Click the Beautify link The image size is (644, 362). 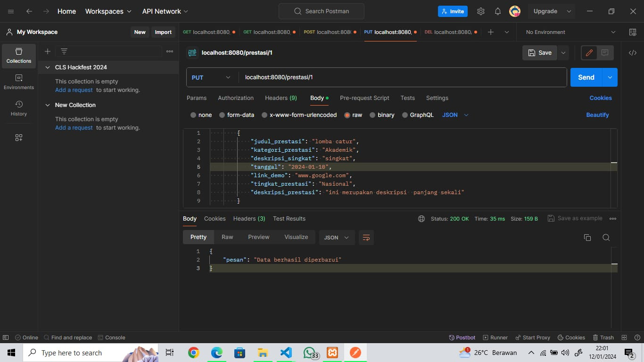click(x=597, y=115)
